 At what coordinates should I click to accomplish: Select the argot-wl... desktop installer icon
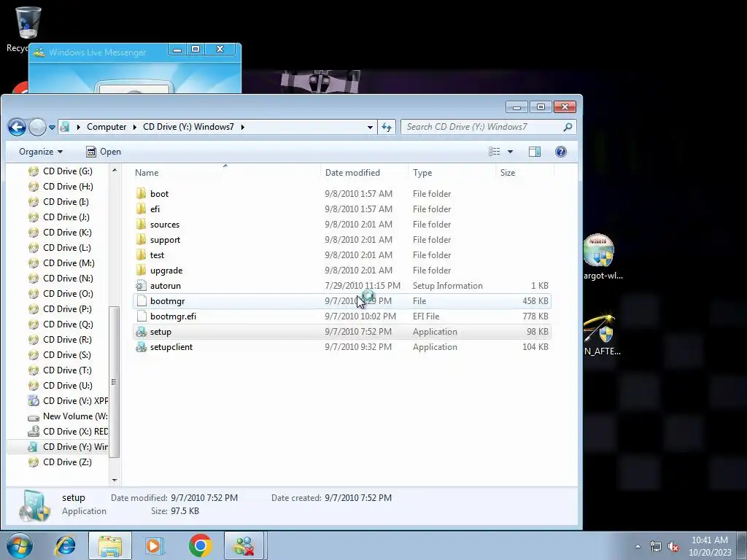tap(598, 250)
